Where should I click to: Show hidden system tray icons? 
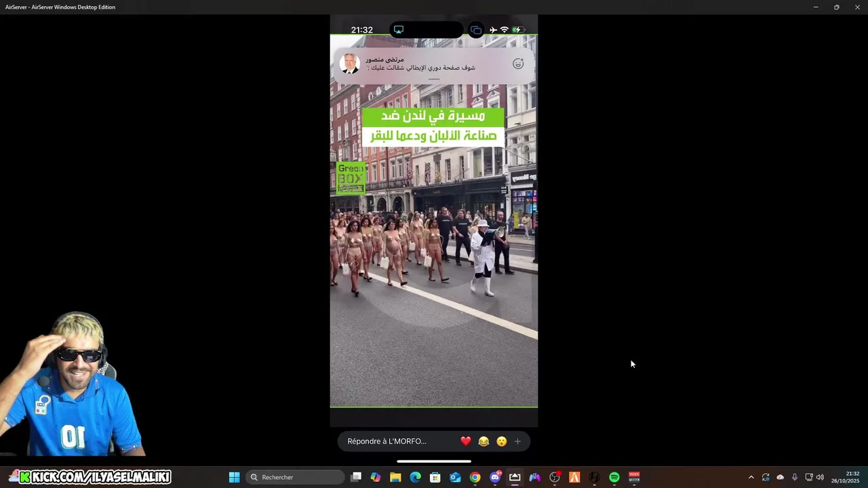pyautogui.click(x=751, y=477)
